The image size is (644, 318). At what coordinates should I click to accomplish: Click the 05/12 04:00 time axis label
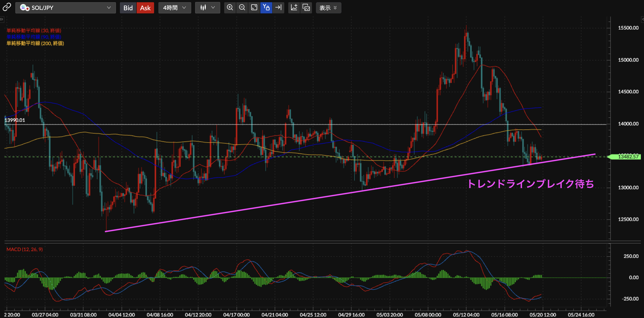466,315
